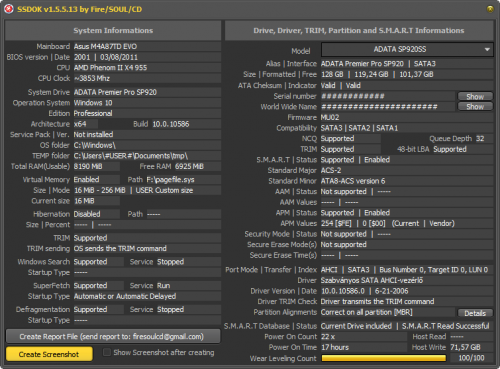This screenshot has width=500, height=369.
Task: Show the hidden Serial number
Action: [x=475, y=96]
